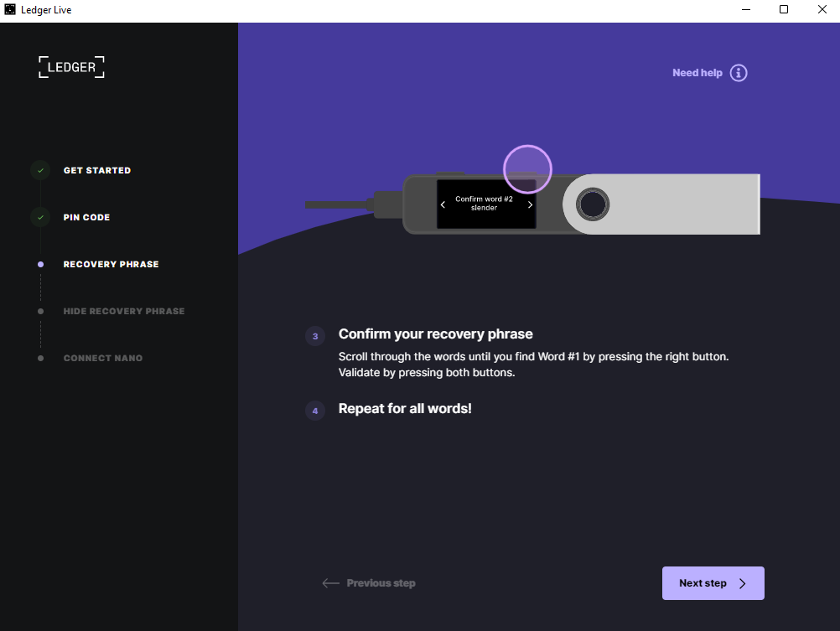The height and width of the screenshot is (631, 840).
Task: Click the highlighted device top button
Action: point(527,169)
